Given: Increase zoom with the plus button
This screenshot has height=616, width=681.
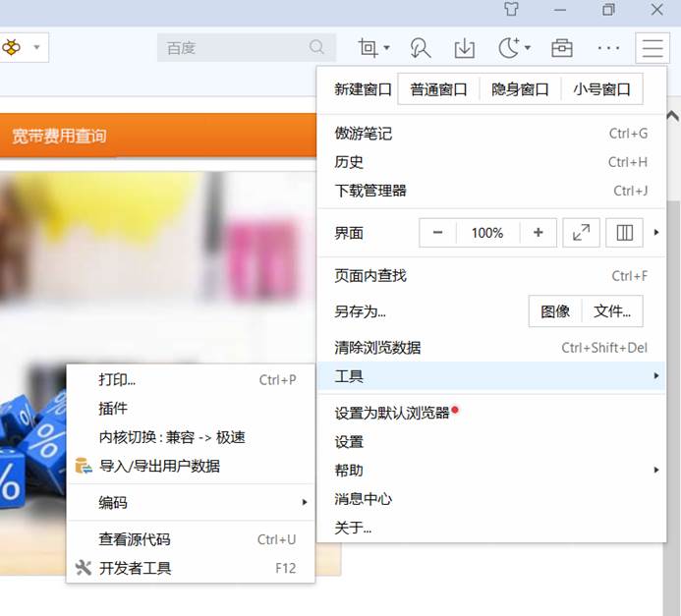Looking at the screenshot, I should point(538,233).
